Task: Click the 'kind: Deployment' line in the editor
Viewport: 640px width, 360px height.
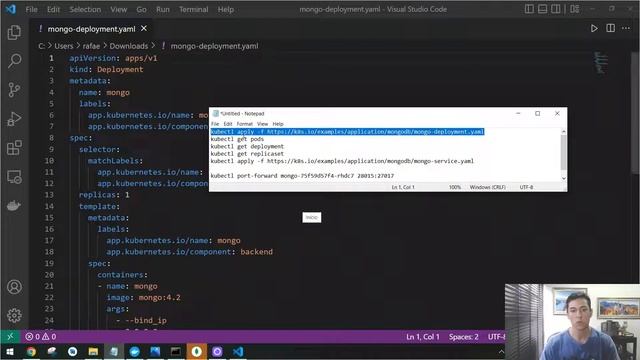Action: pyautogui.click(x=106, y=69)
